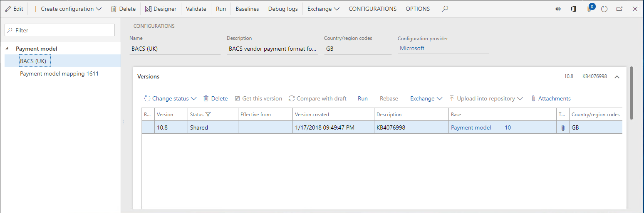Click the GB cell in the grid row
644x213 pixels.
click(596, 127)
